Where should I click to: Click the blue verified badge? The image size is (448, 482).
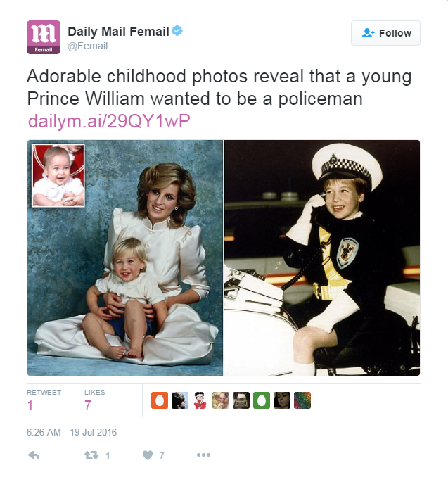click(178, 32)
